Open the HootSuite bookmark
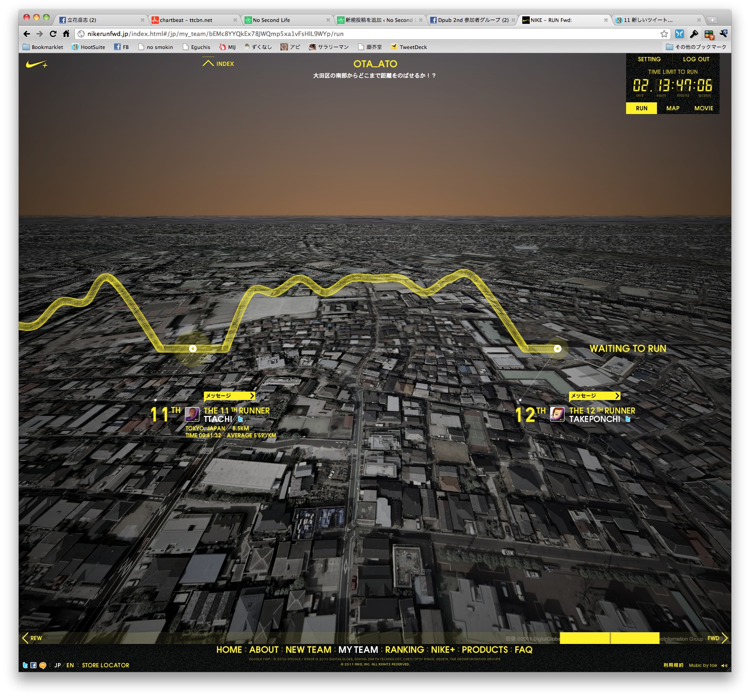This screenshot has height=700, width=750. (88, 47)
